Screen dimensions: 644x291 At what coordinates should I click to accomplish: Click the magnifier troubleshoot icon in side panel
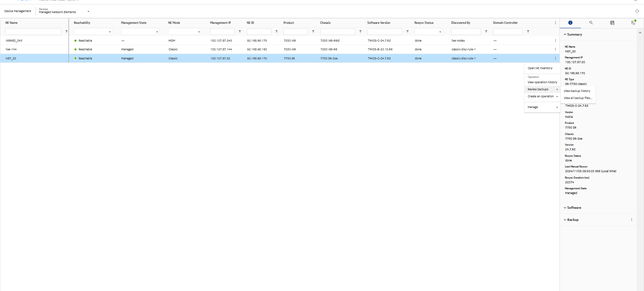point(591,23)
